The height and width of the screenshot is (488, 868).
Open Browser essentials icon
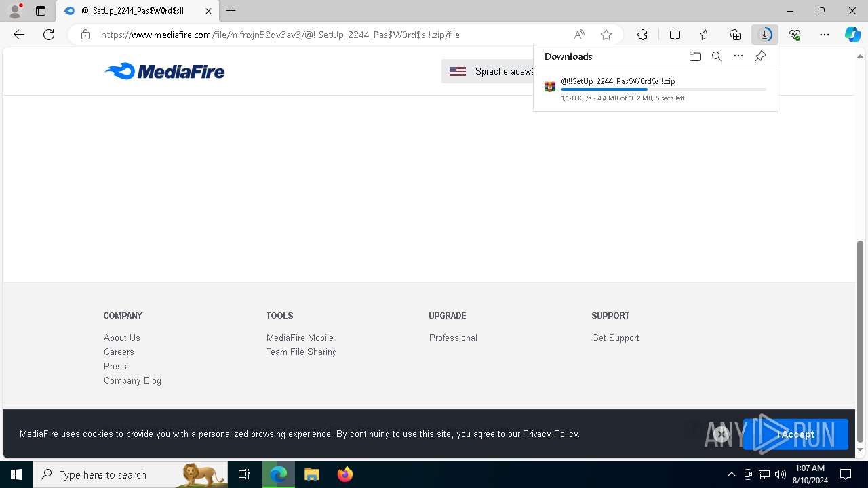(x=795, y=35)
